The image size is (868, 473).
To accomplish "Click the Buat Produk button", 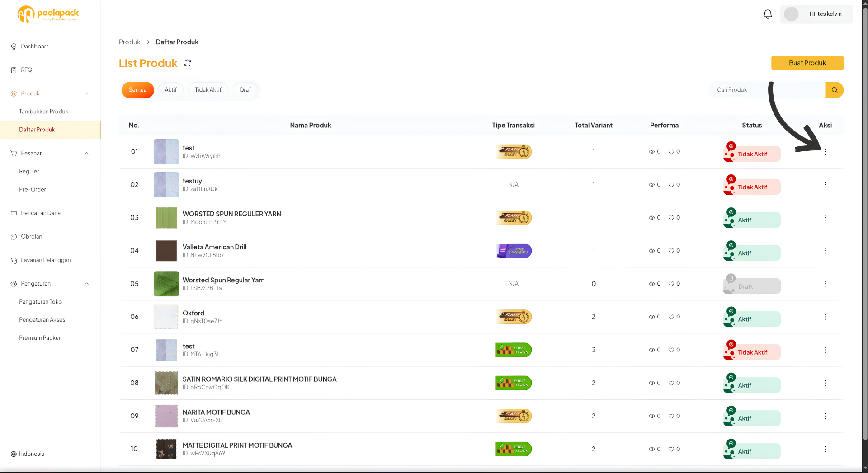I will [807, 63].
